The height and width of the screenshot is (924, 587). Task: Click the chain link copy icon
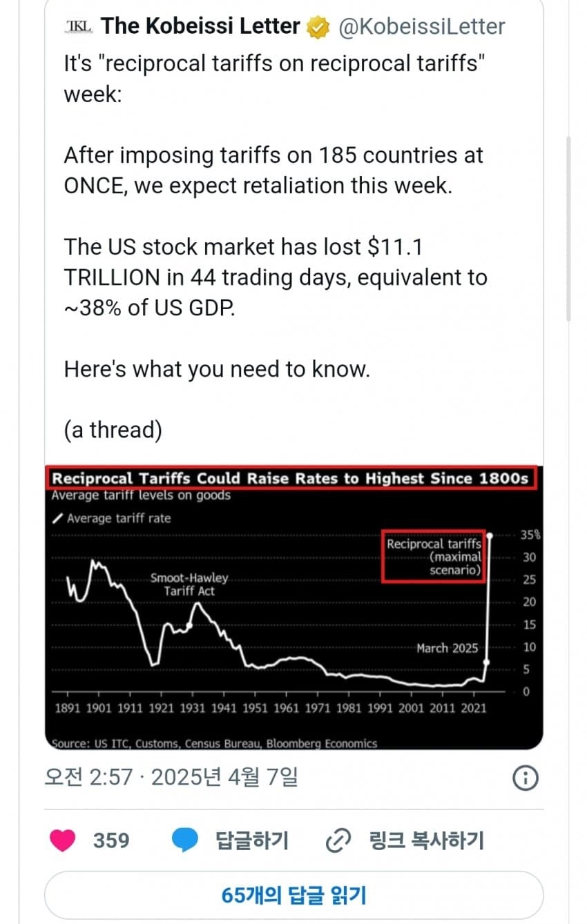coord(338,840)
